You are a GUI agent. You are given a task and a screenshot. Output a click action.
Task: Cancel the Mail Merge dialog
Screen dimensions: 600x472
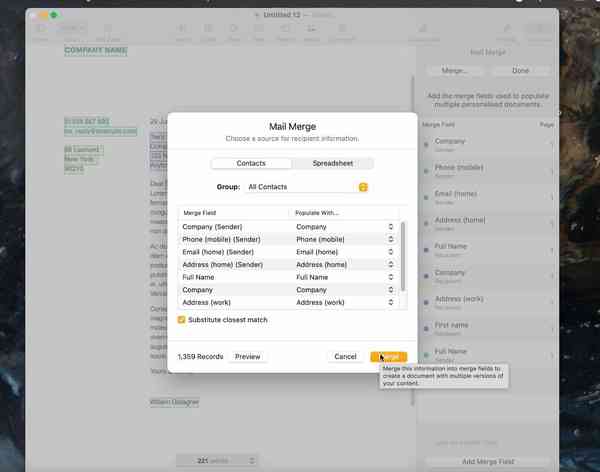coord(345,356)
